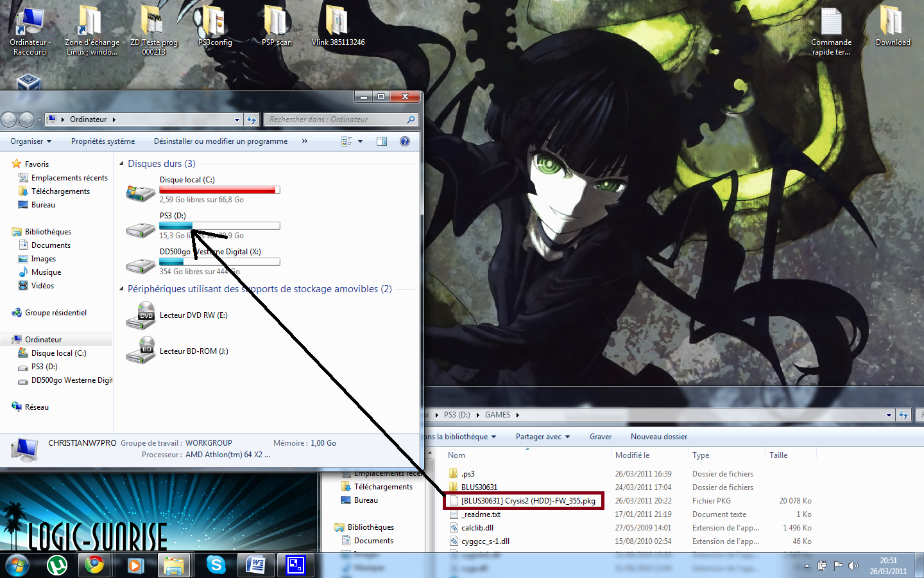Open the recent pages dropdown beside the Forward arrow
The width and height of the screenshot is (924, 578).
click(x=38, y=119)
